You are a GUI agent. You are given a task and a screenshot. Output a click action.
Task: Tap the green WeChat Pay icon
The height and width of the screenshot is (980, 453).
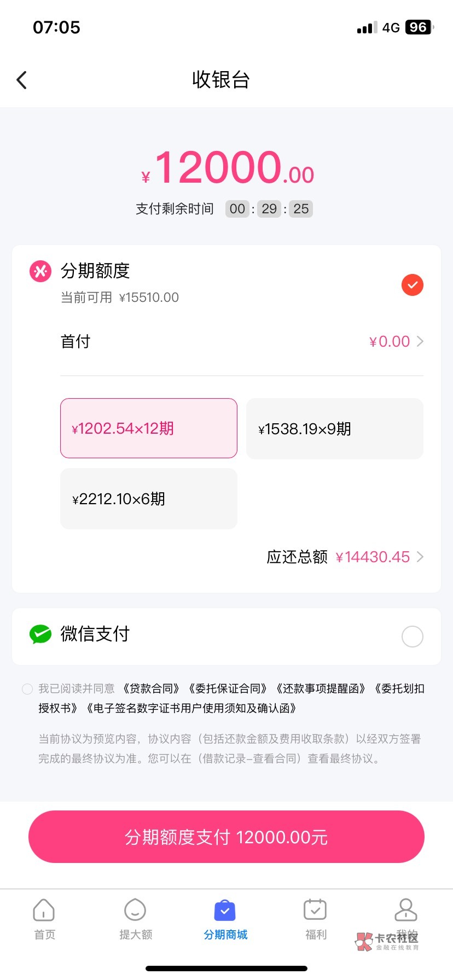[40, 634]
